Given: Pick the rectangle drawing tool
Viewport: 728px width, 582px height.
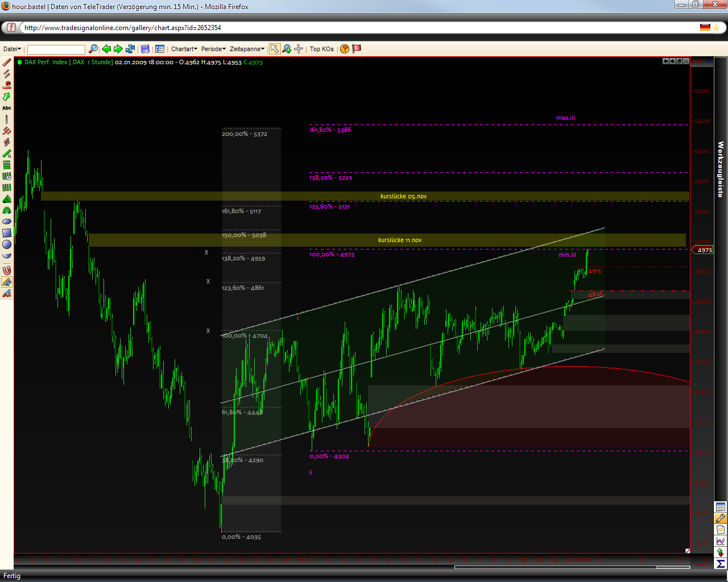Looking at the screenshot, I should (x=7, y=233).
